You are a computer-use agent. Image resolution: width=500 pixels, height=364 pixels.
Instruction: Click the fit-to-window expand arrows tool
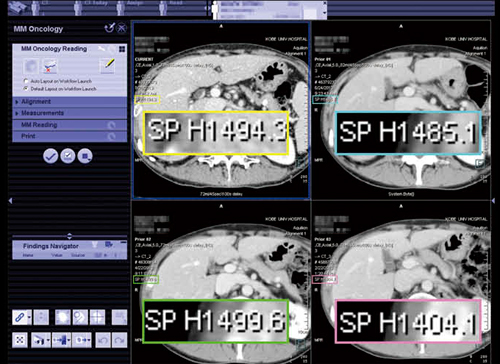pyautogui.click(x=20, y=340)
